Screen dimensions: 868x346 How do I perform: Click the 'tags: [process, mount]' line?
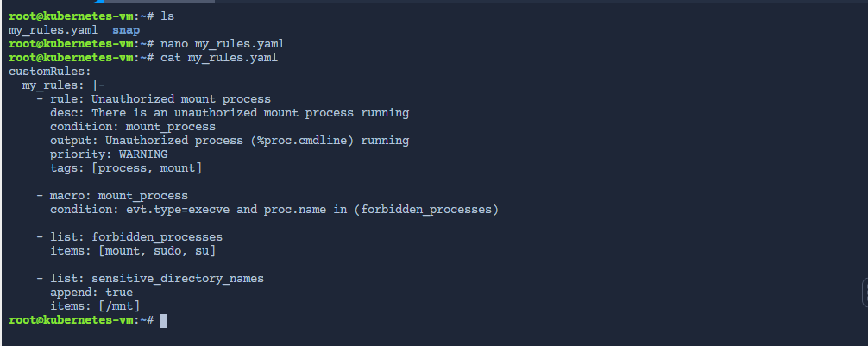pos(126,168)
